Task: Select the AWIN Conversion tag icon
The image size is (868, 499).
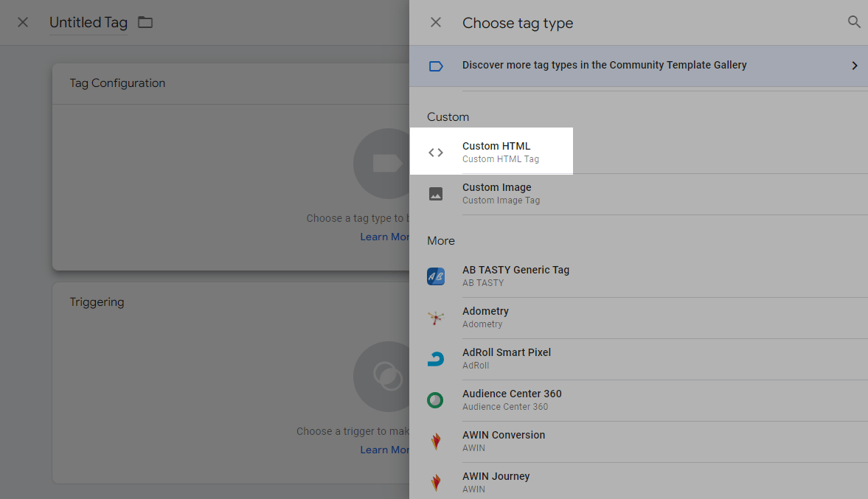Action: pos(435,441)
